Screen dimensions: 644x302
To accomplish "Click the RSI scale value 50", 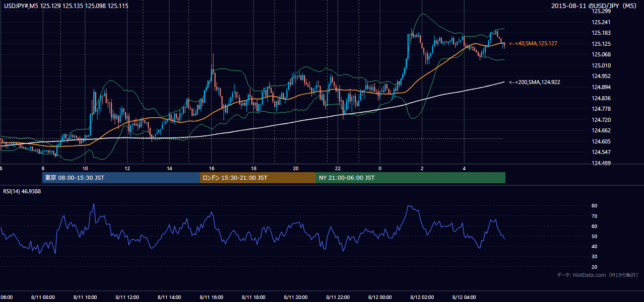I will (x=595, y=236).
